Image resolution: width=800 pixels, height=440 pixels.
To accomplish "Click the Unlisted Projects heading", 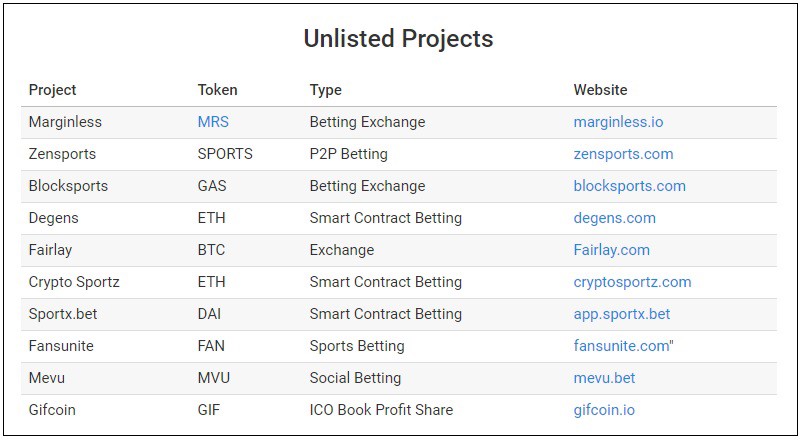I will [x=398, y=39].
